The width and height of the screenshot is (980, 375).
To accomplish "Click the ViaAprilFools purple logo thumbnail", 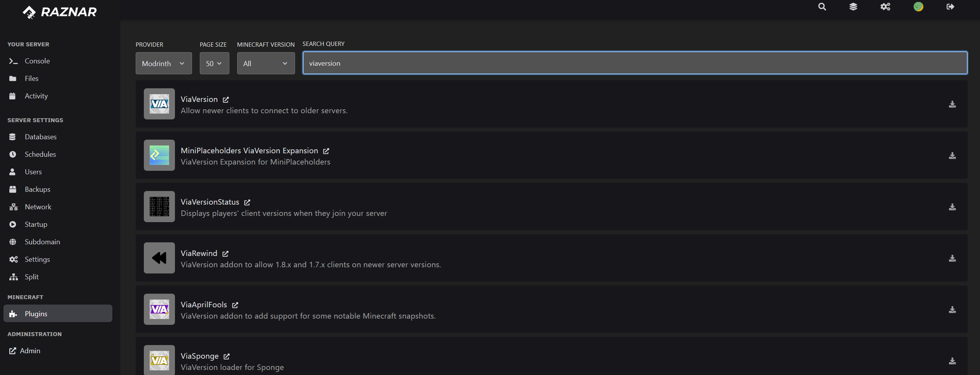I will coord(159,309).
